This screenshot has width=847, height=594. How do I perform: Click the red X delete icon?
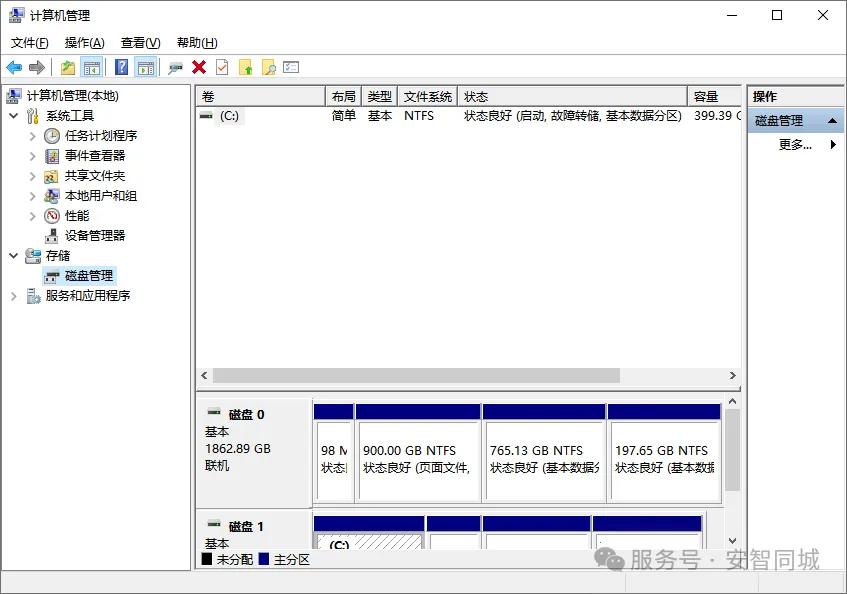pos(199,68)
